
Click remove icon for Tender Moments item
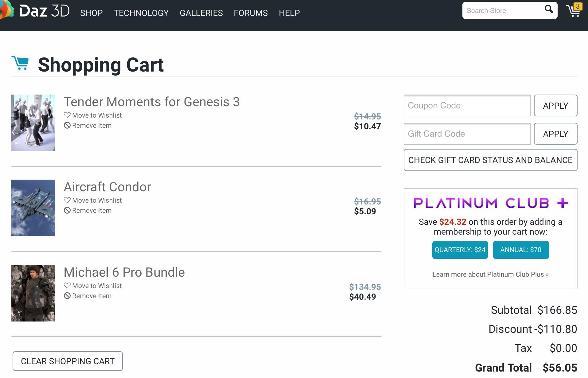pos(67,125)
